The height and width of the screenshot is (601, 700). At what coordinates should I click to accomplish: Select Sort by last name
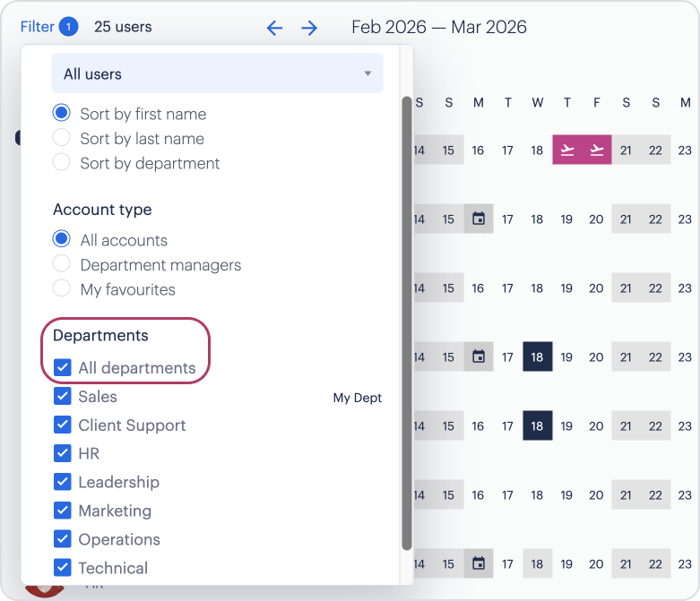62,138
